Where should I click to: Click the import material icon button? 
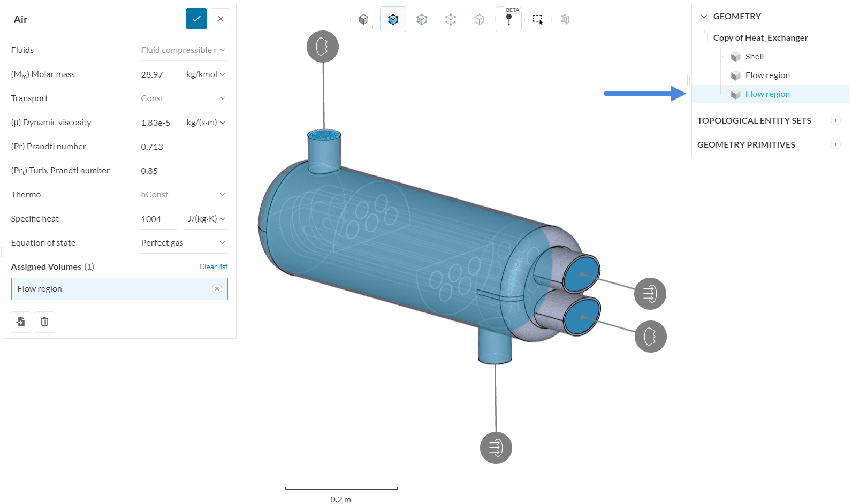click(20, 322)
